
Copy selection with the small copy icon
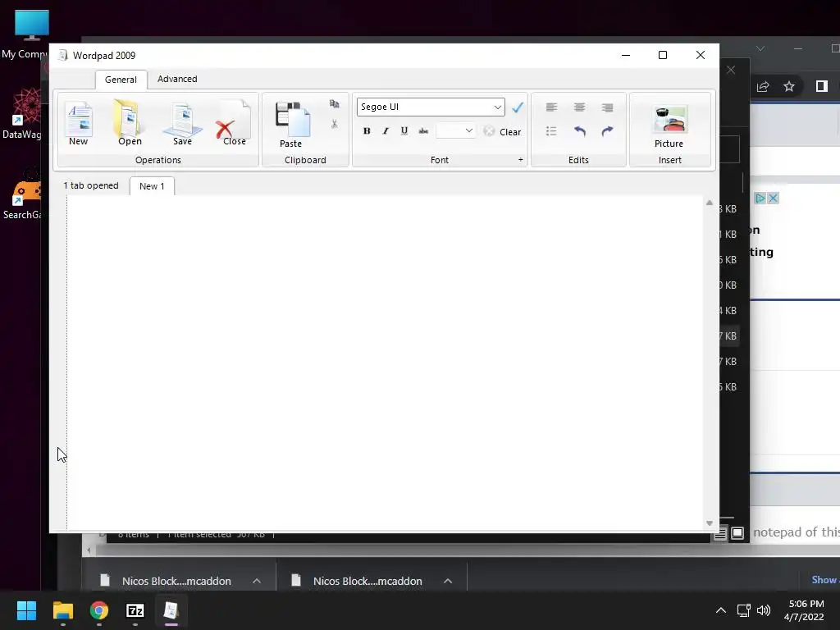click(x=335, y=104)
